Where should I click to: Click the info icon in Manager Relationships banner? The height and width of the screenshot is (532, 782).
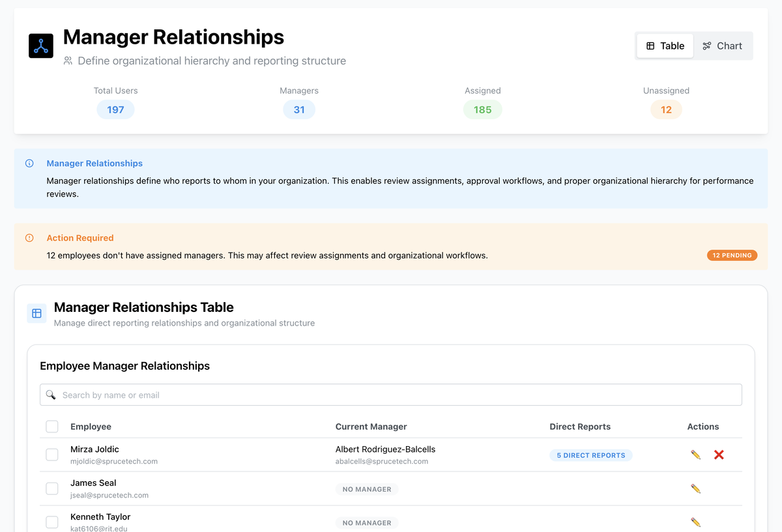tap(29, 163)
